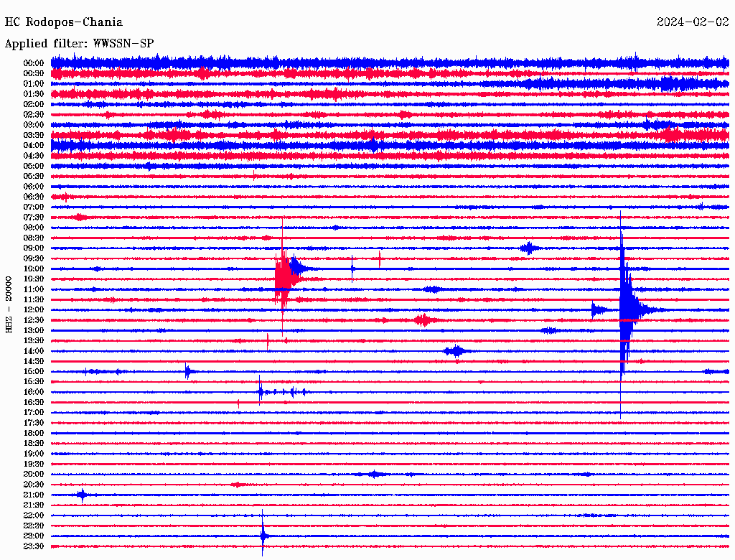Choose the 11:30 time label
This screenshot has width=735, height=560.
pyautogui.click(x=34, y=299)
